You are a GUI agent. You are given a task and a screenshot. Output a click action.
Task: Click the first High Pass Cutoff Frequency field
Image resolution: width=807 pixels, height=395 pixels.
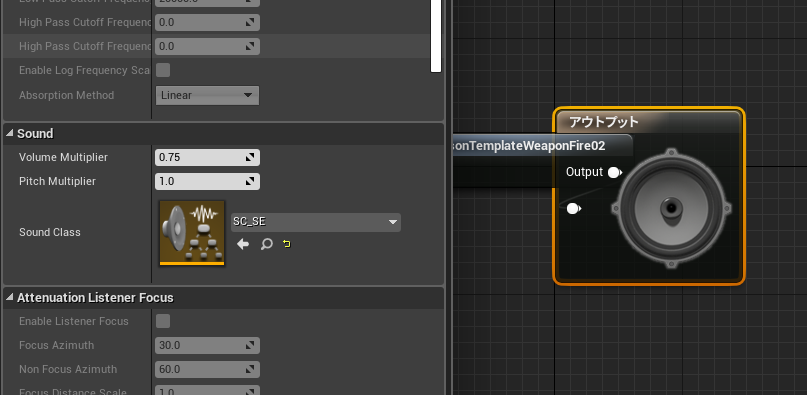(207, 23)
